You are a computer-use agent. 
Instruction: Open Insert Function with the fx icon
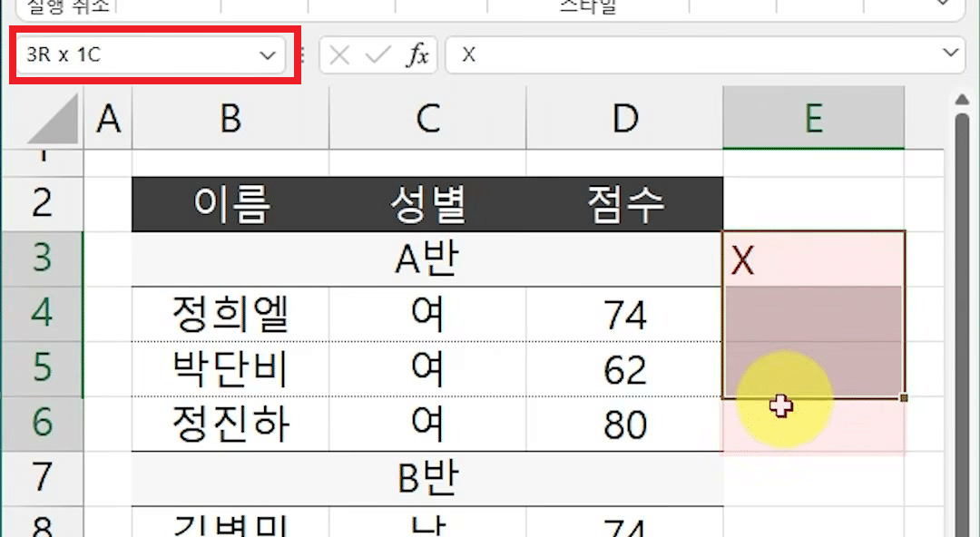417,55
